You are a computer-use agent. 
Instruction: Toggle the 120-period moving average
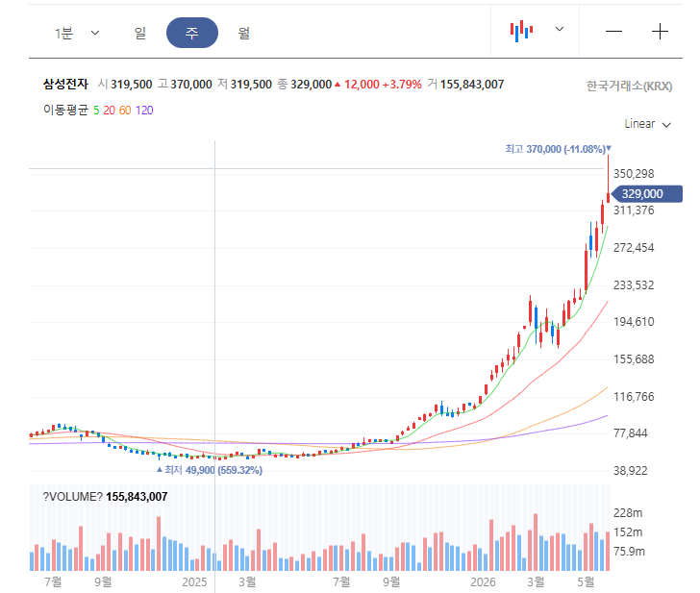click(x=144, y=111)
